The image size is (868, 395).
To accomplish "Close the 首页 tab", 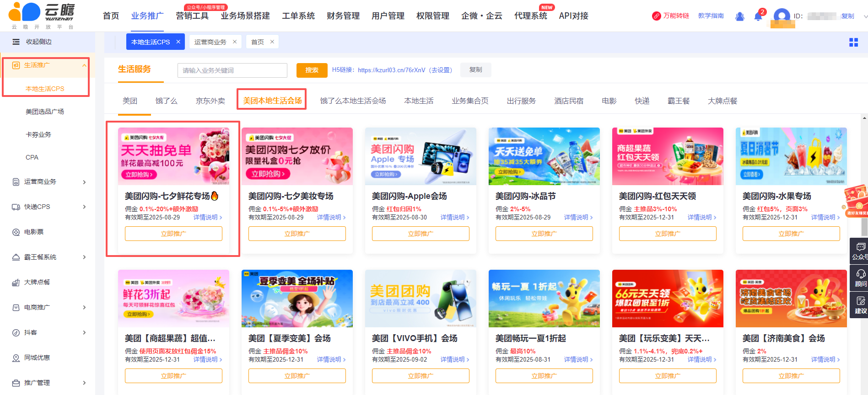I will [x=272, y=42].
